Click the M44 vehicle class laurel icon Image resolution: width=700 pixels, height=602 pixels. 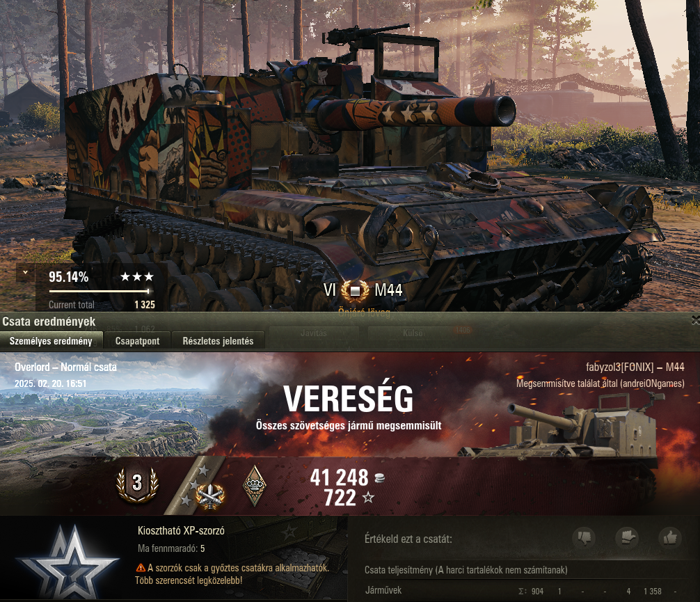(355, 291)
